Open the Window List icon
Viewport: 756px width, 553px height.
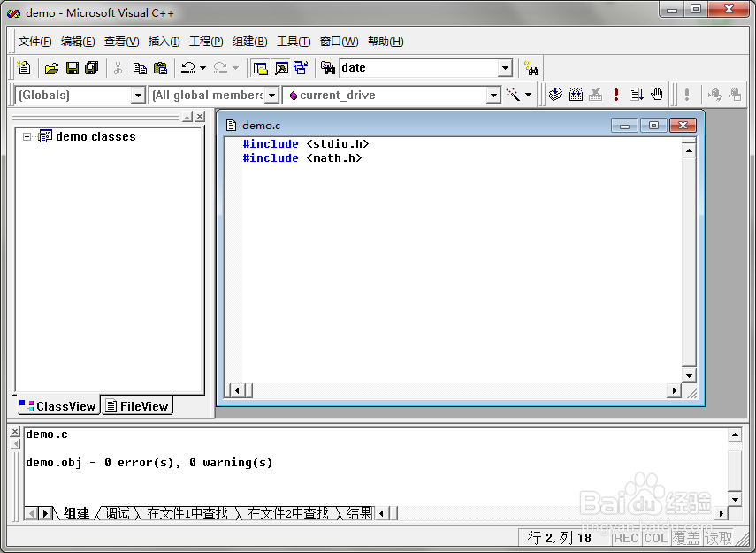pyautogui.click(x=301, y=68)
